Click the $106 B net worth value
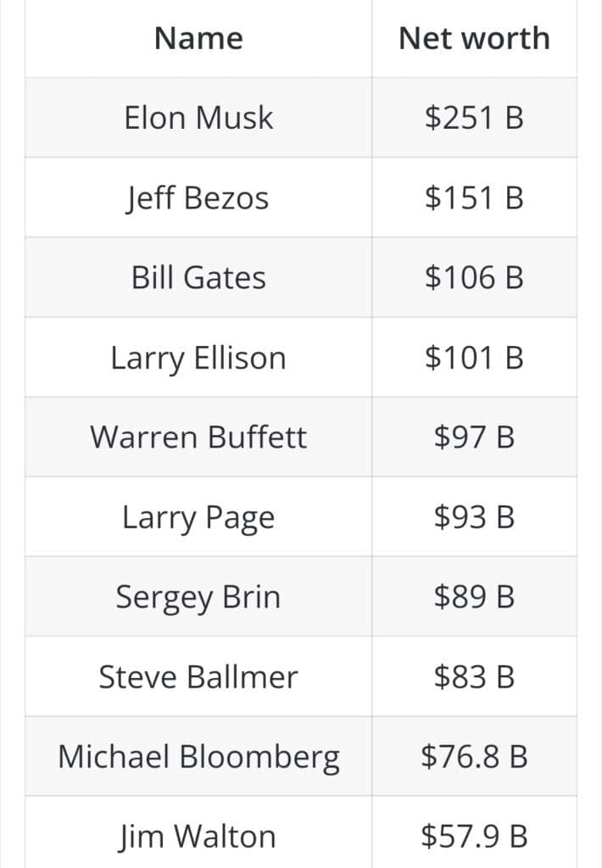This screenshot has height=868, width=602. (x=474, y=277)
